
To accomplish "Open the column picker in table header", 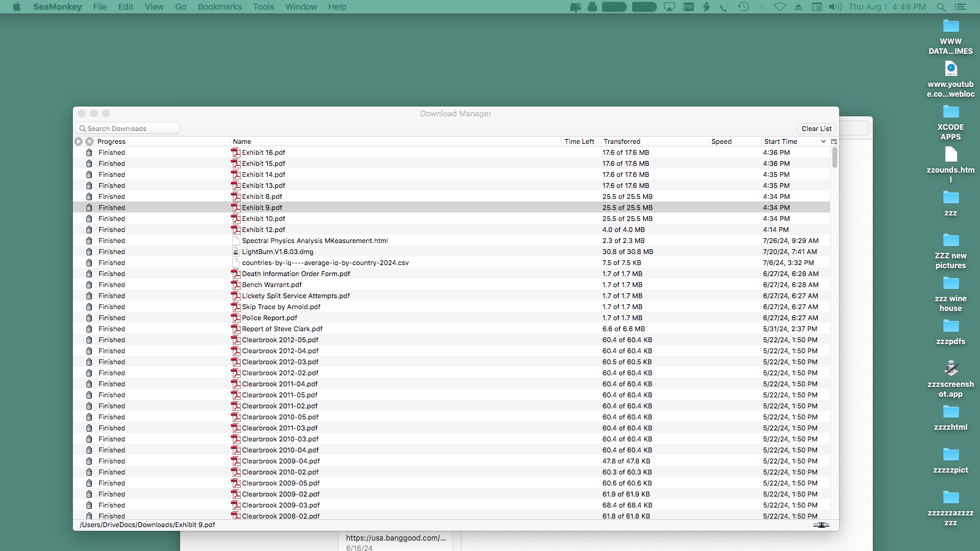I will (x=834, y=141).
